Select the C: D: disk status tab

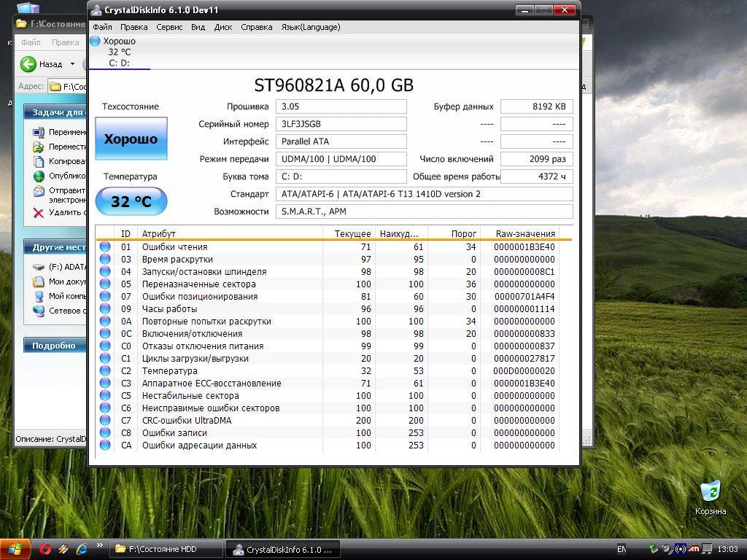coord(119,52)
